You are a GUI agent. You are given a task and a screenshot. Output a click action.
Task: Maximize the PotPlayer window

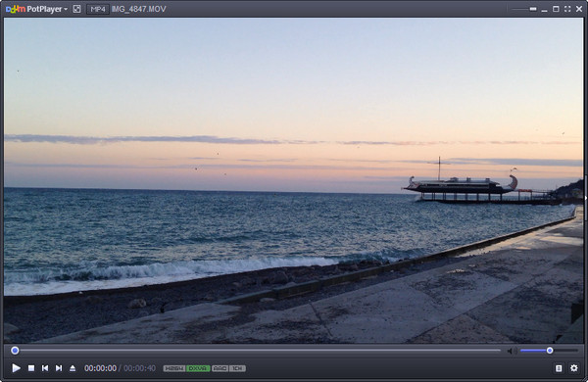556,9
